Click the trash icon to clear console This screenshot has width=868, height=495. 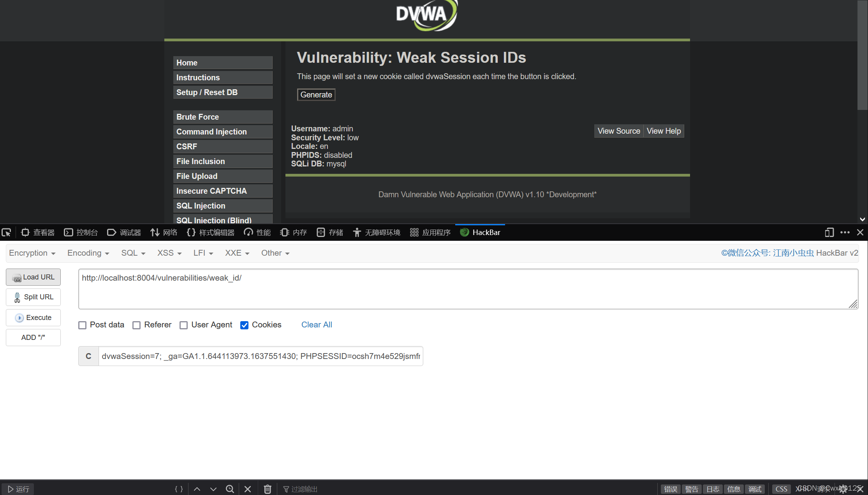[x=268, y=489]
